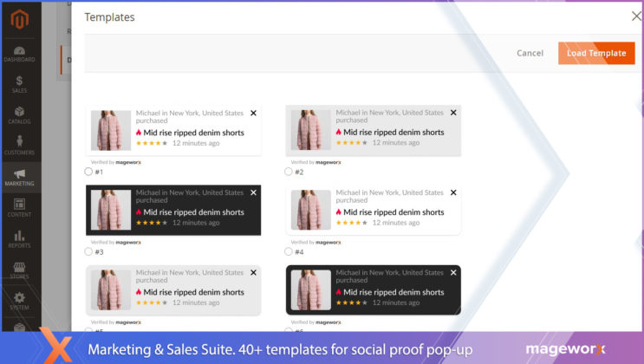Open the Marketing menu
This screenshot has width=644, height=364.
[x=19, y=178]
